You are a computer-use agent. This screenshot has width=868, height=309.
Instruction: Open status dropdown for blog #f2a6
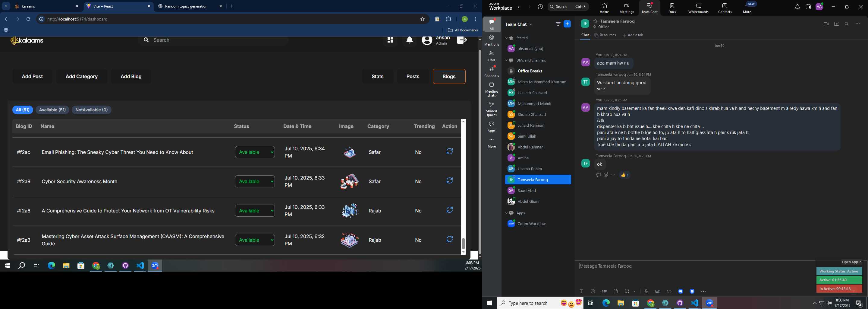[255, 211]
